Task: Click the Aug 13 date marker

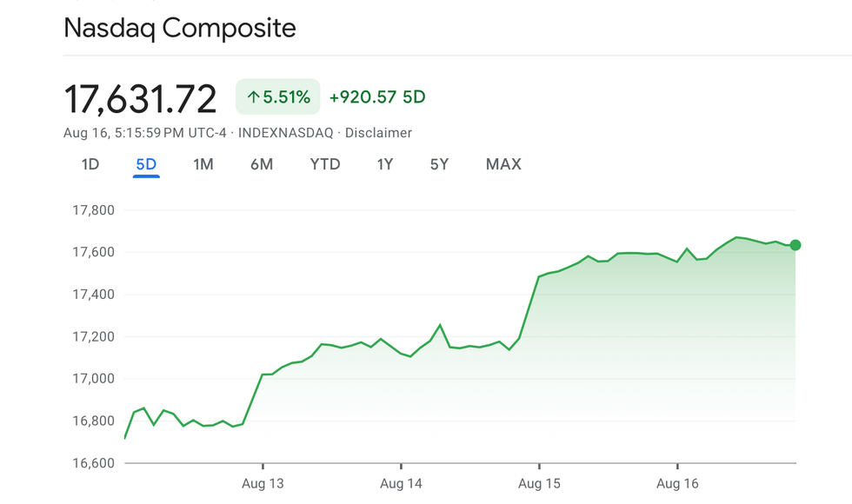Action: pyautogui.click(x=263, y=483)
